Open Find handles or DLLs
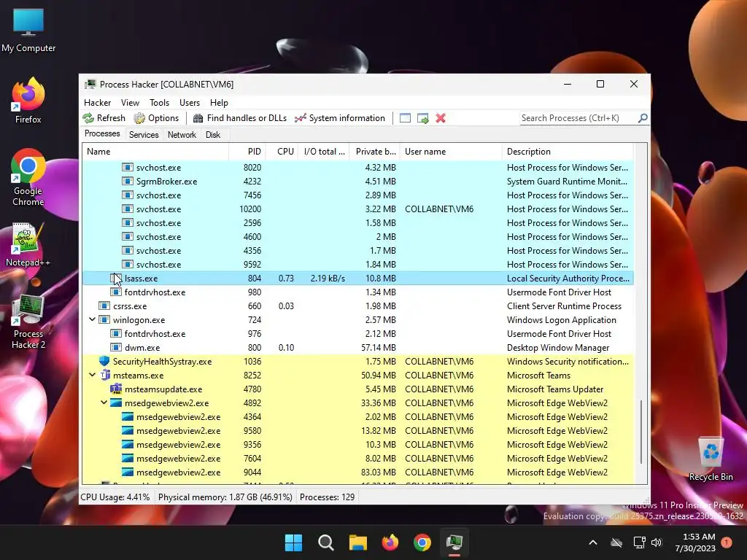 (x=240, y=118)
